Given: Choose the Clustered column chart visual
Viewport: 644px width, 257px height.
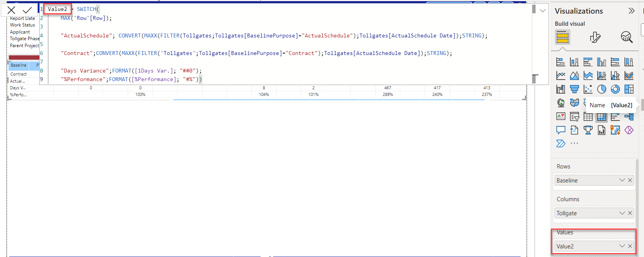Looking at the screenshot, I should 602,62.
